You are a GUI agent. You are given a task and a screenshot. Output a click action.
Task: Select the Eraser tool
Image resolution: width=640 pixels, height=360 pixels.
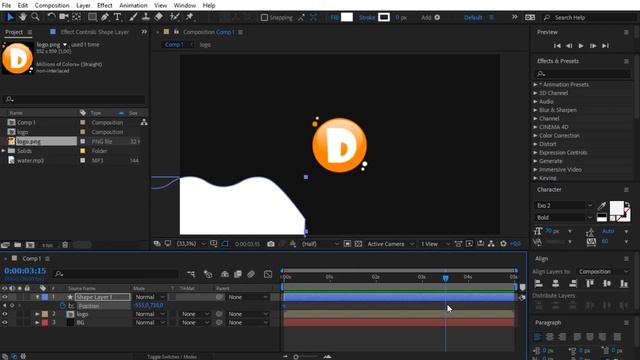[159, 17]
